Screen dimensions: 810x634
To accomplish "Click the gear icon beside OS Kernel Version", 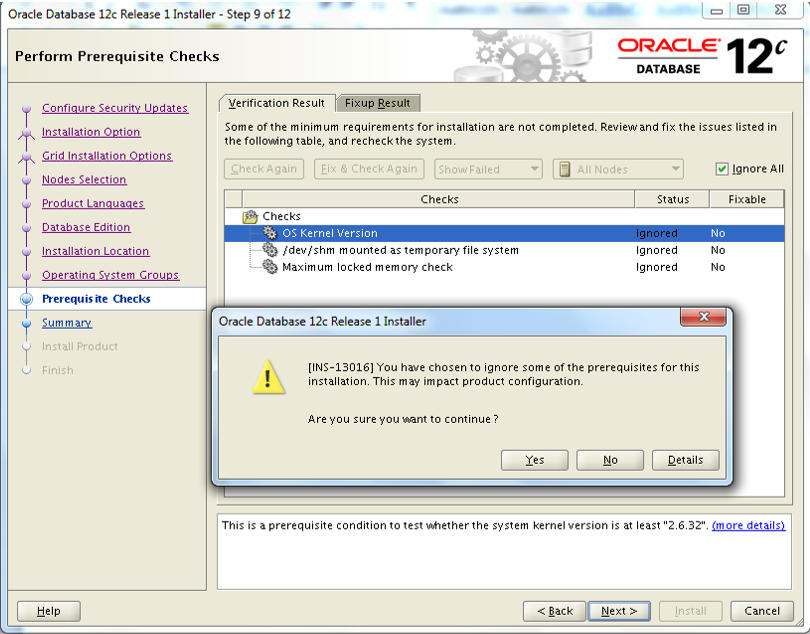I will (x=270, y=233).
